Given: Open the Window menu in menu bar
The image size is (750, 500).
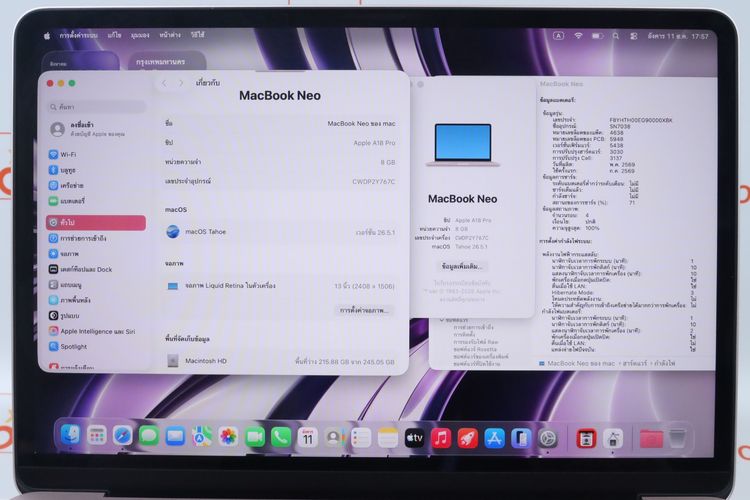Looking at the screenshot, I should pyautogui.click(x=170, y=35).
